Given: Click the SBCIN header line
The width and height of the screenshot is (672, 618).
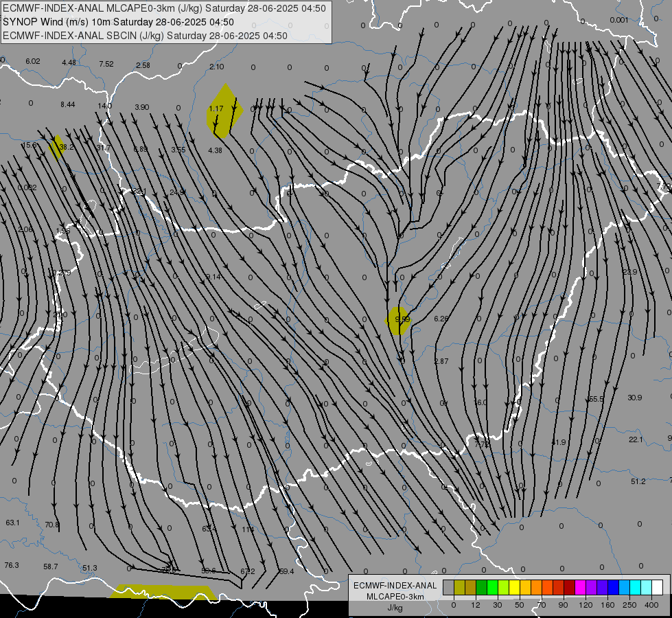Looking at the screenshot, I should pos(145,36).
